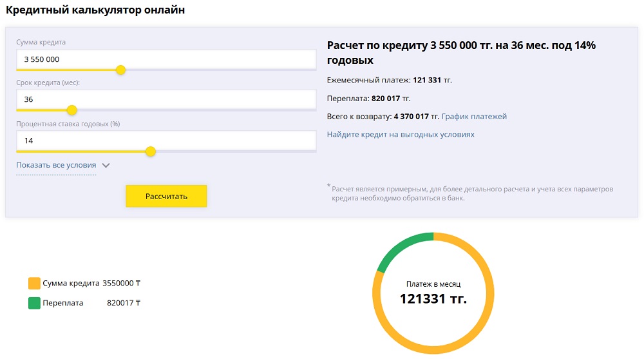Follow the Найдите кредит на выгодных условиях link
The image size is (644, 359).
coord(401,135)
